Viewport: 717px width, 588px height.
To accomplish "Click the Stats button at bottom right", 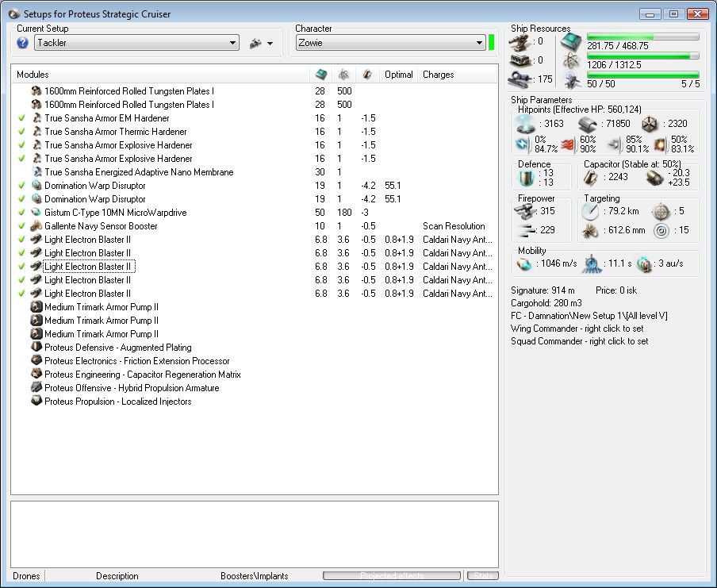I will coord(482,575).
